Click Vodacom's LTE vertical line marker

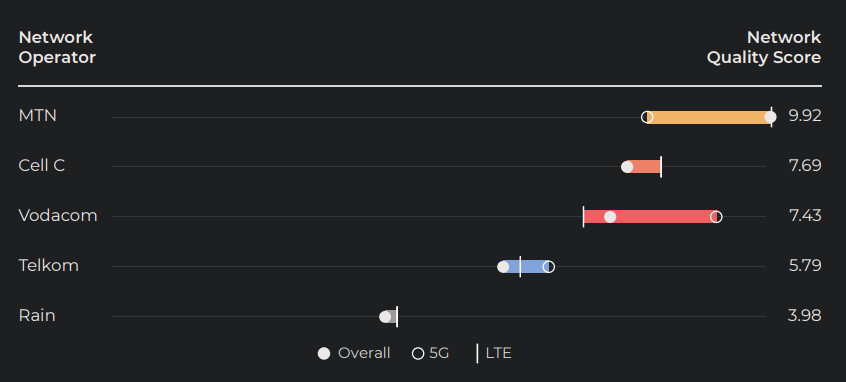(583, 217)
